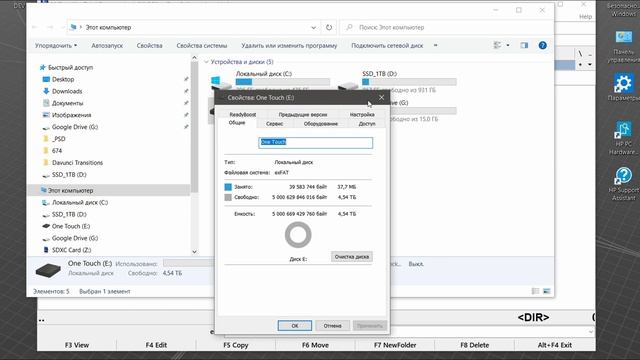Switch to Настройка tab

click(x=362, y=114)
